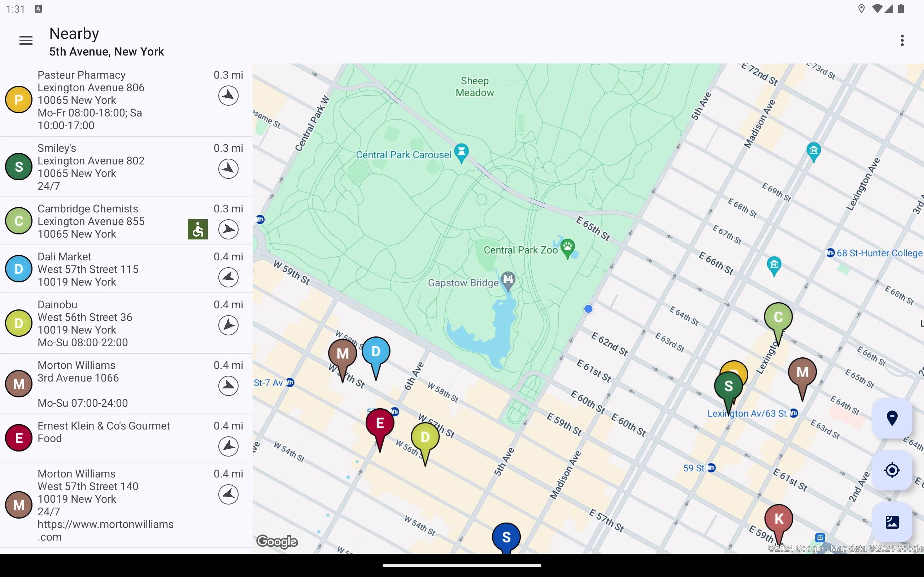Expand the Morton Williams 57th Street entry
The image size is (924, 577).
(126, 505)
